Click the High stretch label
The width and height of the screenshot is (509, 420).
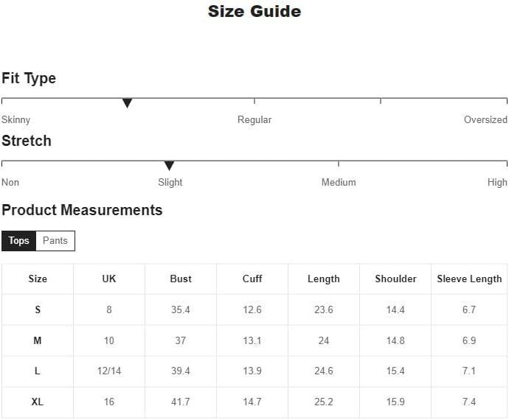497,182
